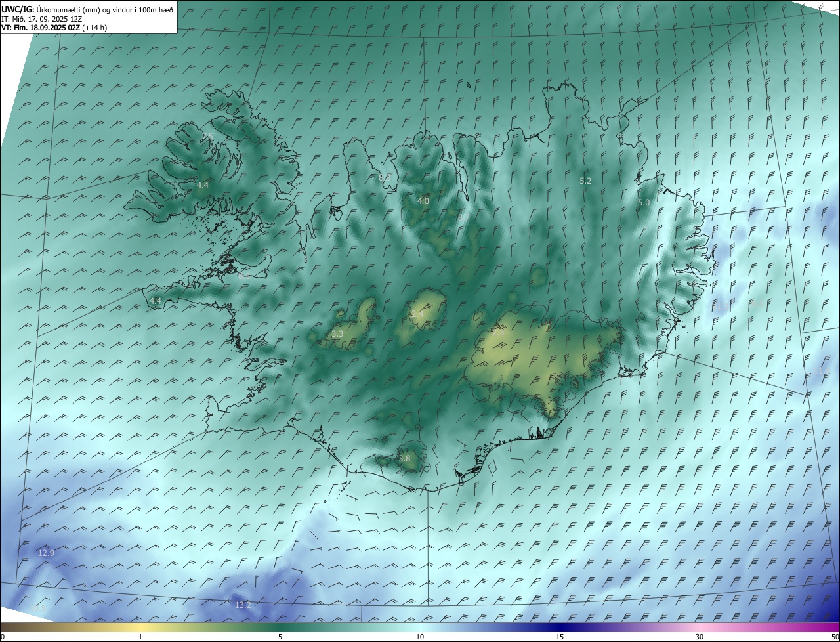This screenshot has height=642, width=840.
Task: Click the 50 tick label on the color scale
Action: click(x=835, y=637)
